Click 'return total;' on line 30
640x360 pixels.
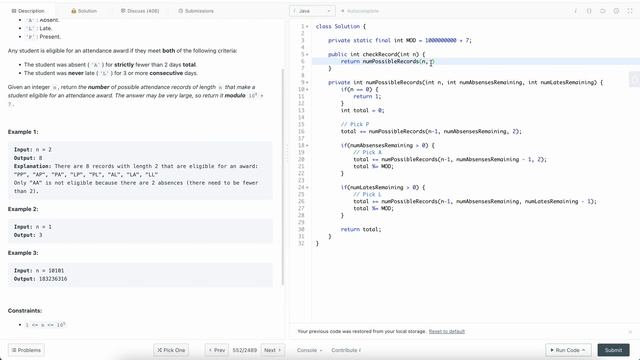click(x=361, y=229)
